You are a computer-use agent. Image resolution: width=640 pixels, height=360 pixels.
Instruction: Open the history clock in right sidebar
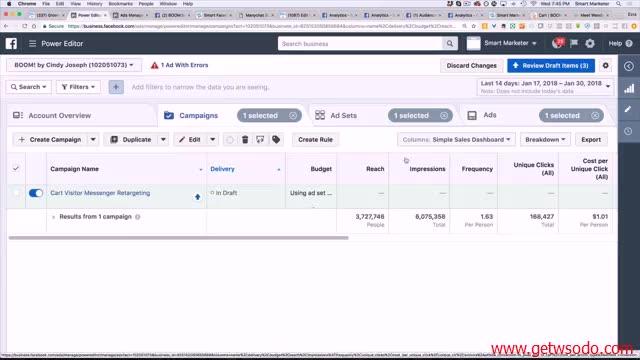[x=628, y=131]
